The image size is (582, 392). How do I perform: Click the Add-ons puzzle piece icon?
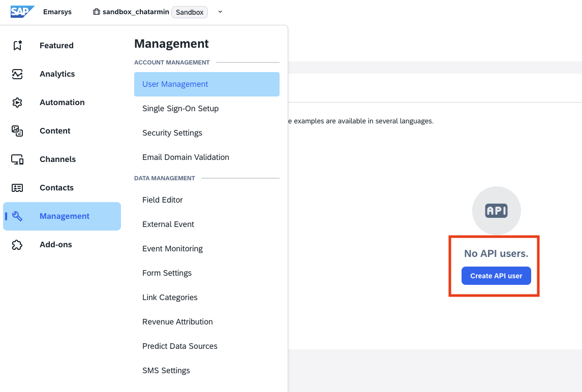click(17, 244)
